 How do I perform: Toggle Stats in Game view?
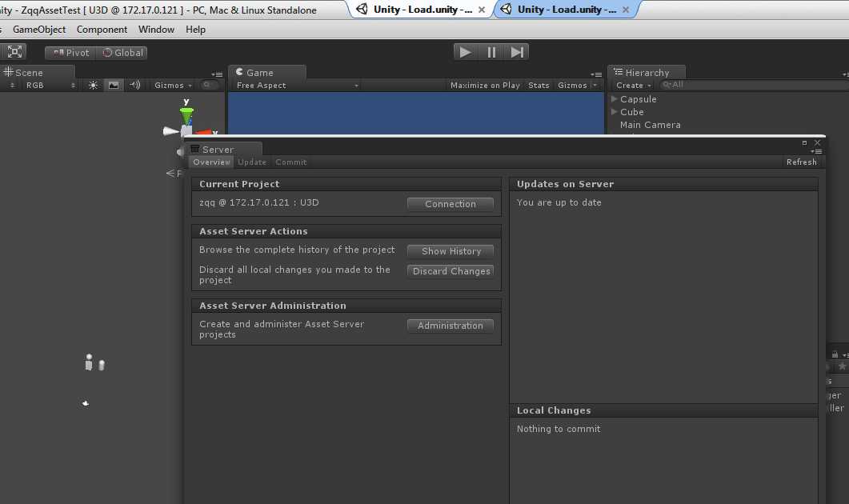pos(539,85)
